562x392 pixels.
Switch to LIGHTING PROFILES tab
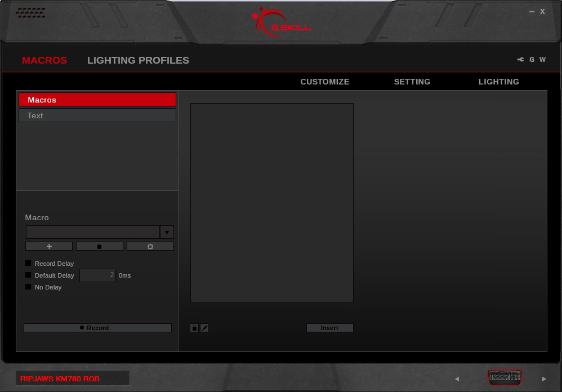coord(138,60)
